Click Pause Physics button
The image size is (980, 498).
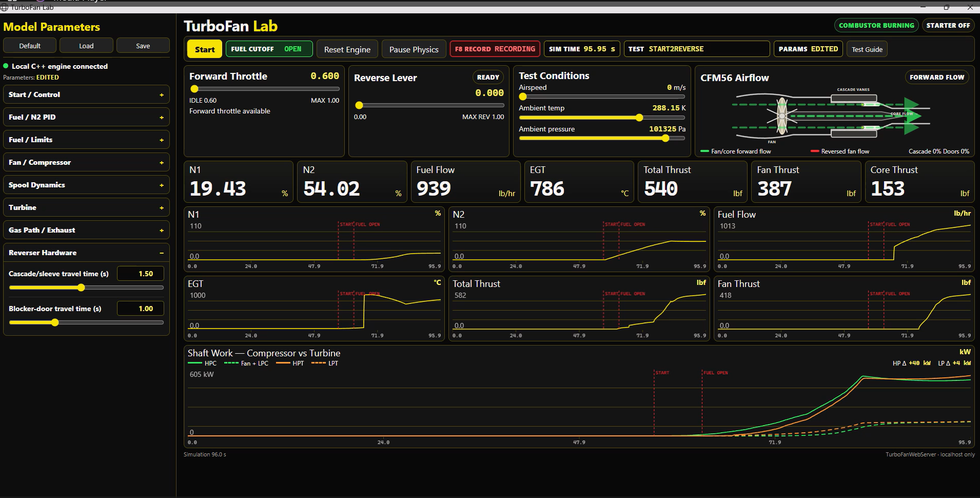click(x=414, y=49)
